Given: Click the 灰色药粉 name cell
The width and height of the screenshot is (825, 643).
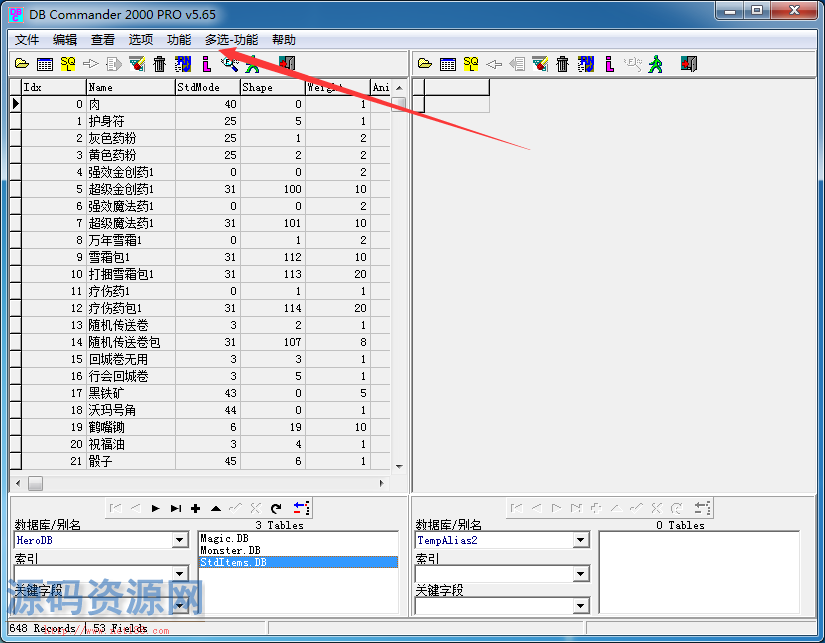Looking at the screenshot, I should coord(130,138).
